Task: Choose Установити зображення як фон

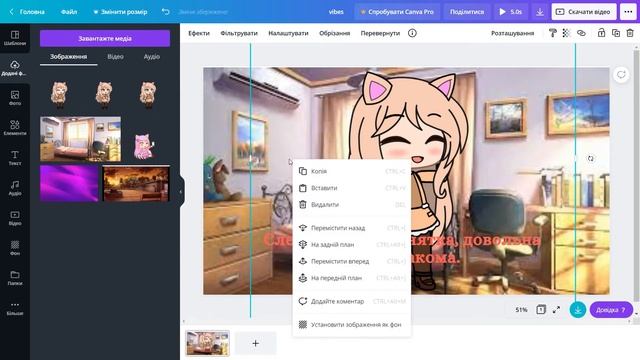Action: (351, 324)
